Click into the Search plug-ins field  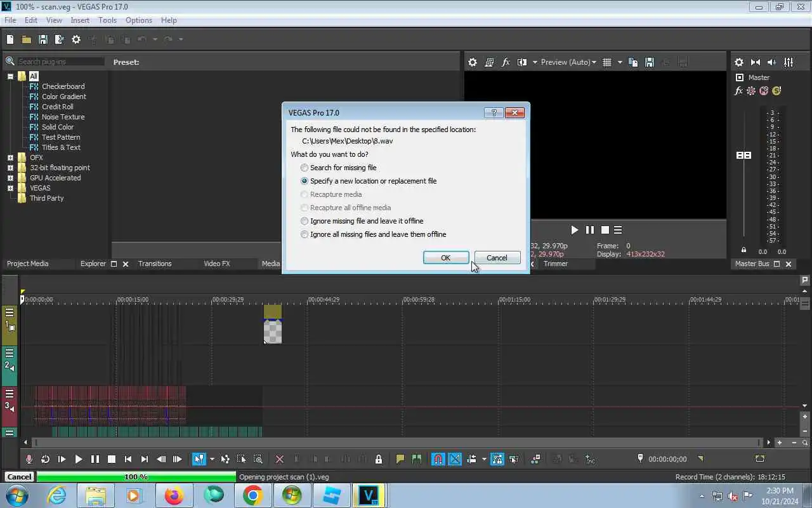click(61, 62)
